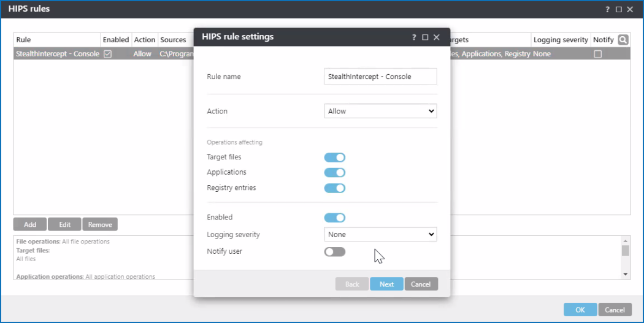Enable the Notify user toggle
The image size is (644, 323).
(x=335, y=252)
